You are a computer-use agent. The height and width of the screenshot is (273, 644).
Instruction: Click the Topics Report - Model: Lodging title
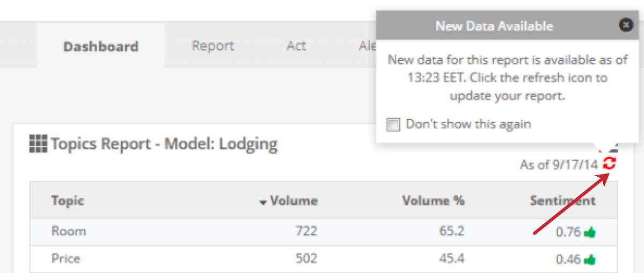(x=164, y=144)
